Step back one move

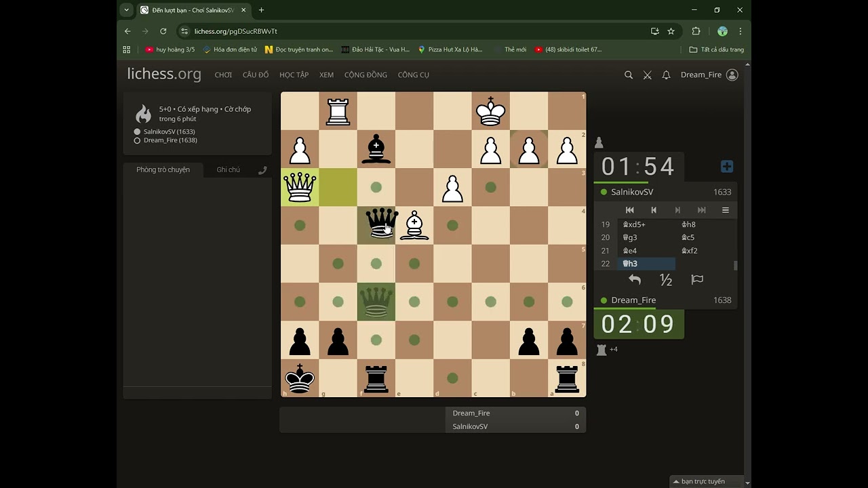pyautogui.click(x=654, y=210)
